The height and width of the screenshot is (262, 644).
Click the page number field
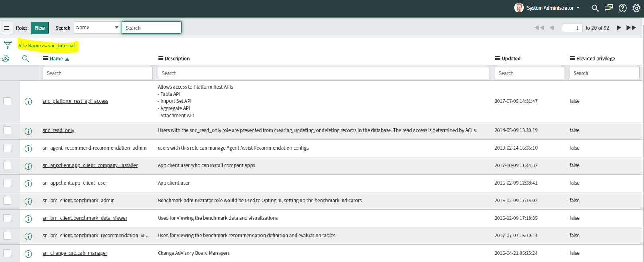click(572, 28)
